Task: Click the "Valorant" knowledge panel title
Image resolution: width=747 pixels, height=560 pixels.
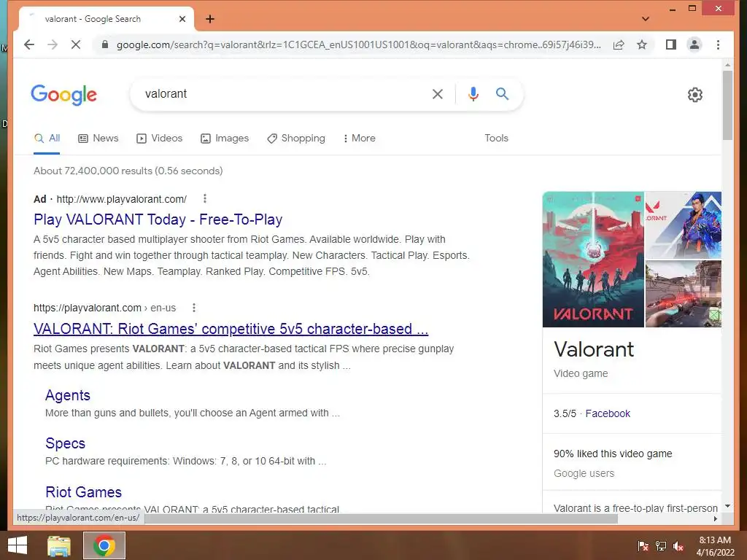Action: (x=594, y=349)
